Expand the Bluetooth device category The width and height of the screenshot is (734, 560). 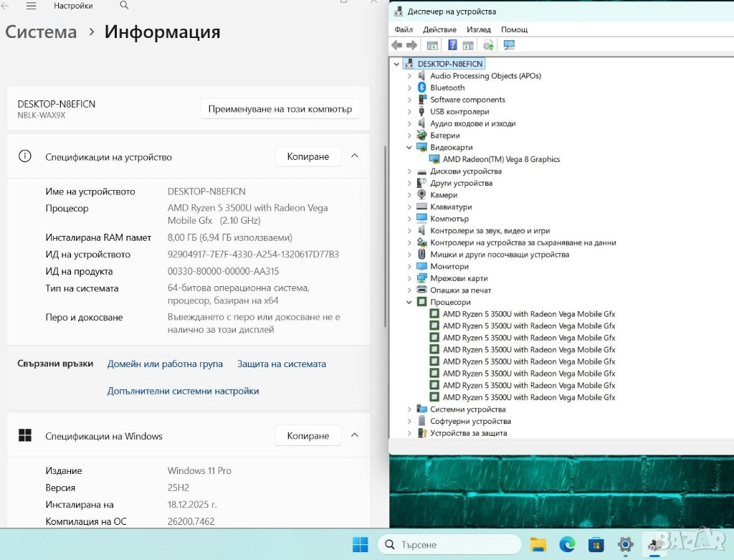(409, 87)
